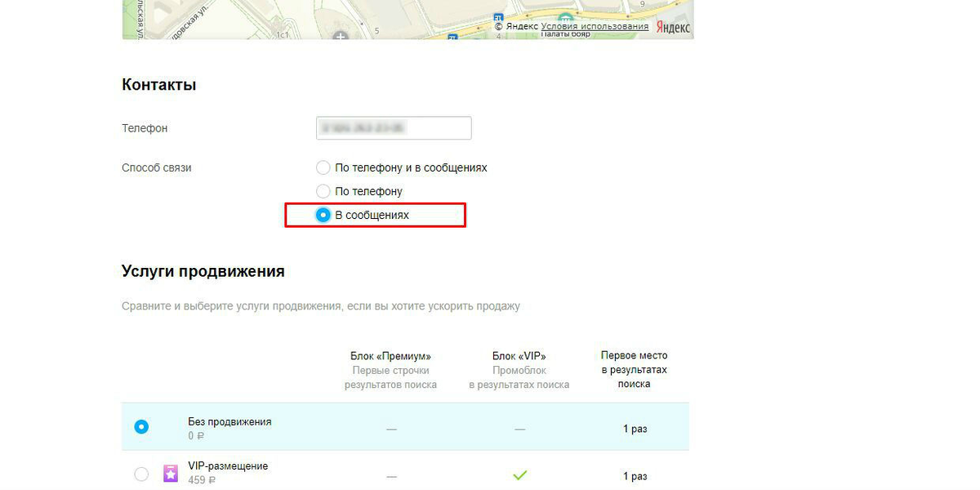
Task: Choose the VIP-размещение radio button
Action: point(141,474)
